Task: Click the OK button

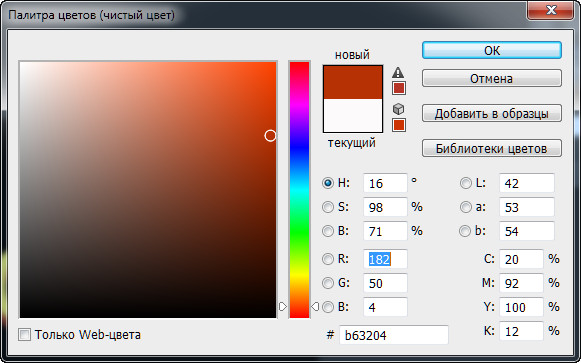Action: click(x=492, y=50)
